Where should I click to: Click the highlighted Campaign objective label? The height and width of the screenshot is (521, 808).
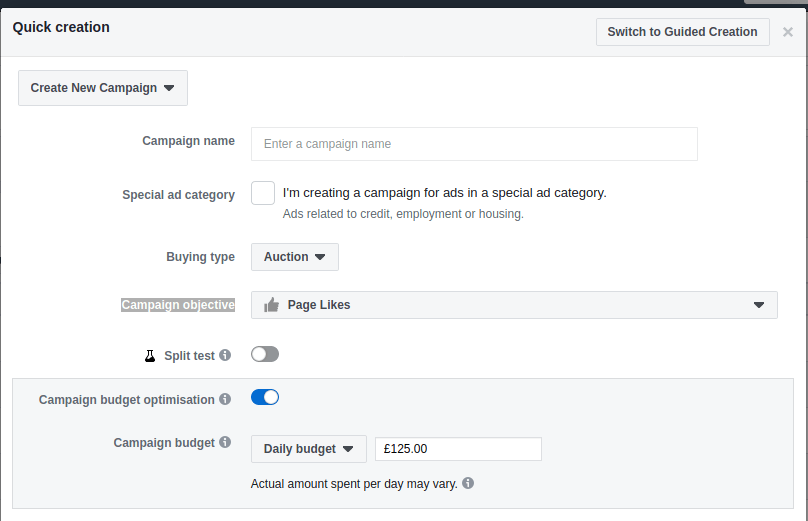pyautogui.click(x=178, y=305)
